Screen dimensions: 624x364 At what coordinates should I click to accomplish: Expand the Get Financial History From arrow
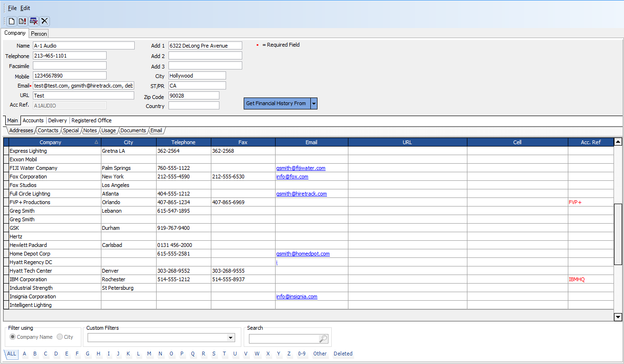314,103
